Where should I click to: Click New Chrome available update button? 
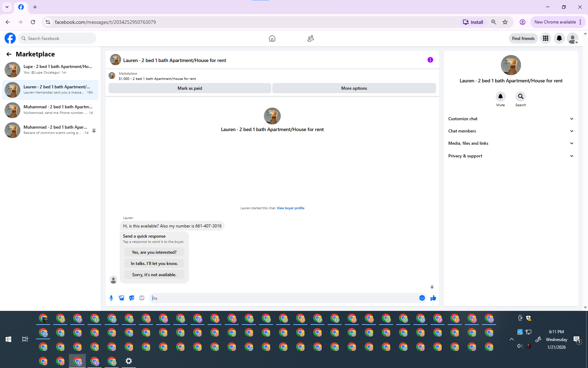click(x=555, y=22)
